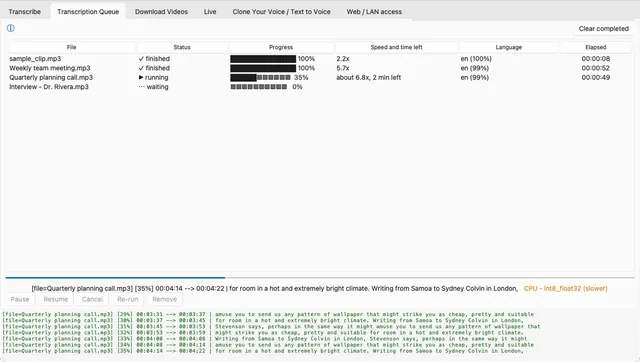This screenshot has height=362, width=640.
Task: Select Interview - Dr. Rivera.mp3 file
Action: click(x=49, y=87)
